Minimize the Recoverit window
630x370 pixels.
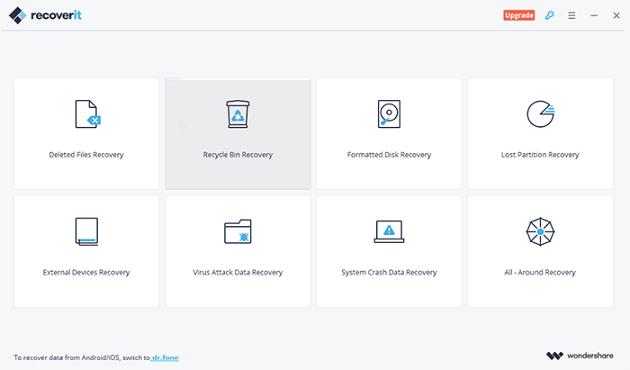(594, 15)
